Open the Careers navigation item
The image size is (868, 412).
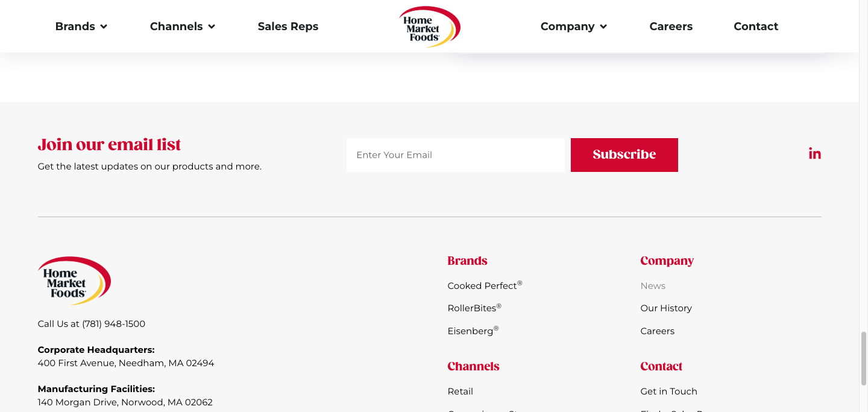(670, 27)
